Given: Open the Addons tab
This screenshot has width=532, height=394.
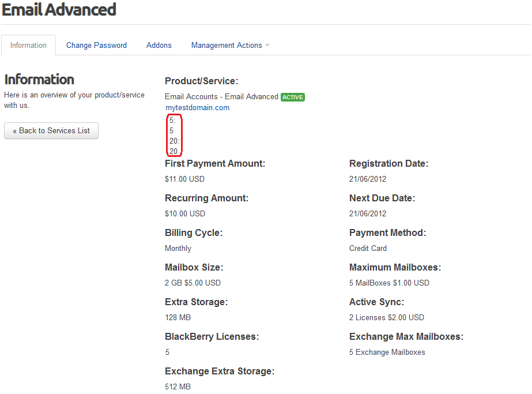Looking at the screenshot, I should [159, 45].
